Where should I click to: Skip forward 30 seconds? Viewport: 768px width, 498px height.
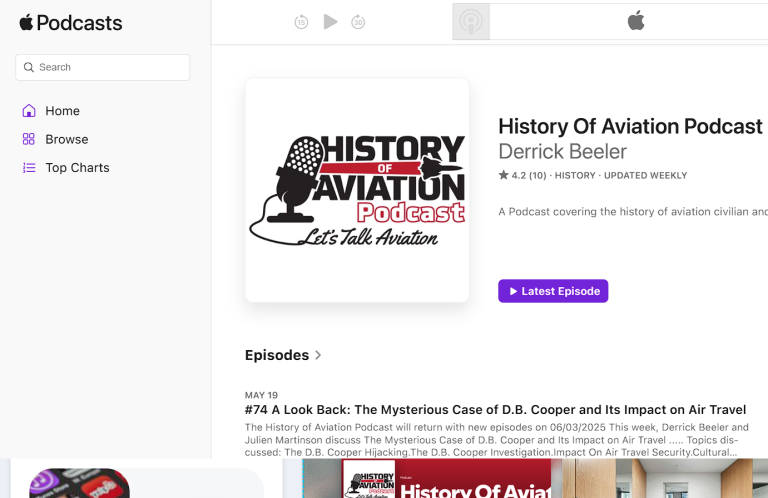coord(358,22)
